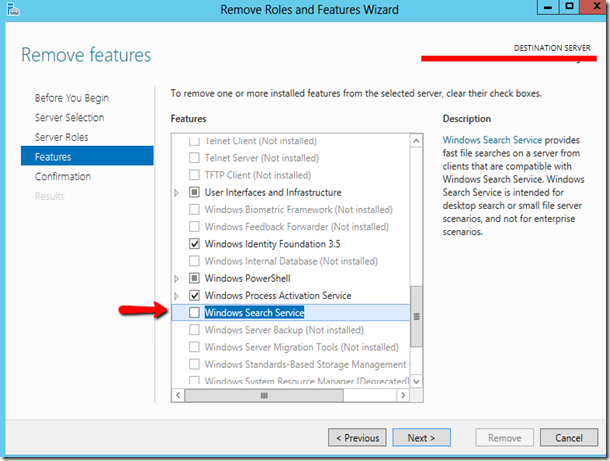Screen dimensions: 610x461
Task: Expand Windows Process Activation Service node
Action: tap(177, 296)
